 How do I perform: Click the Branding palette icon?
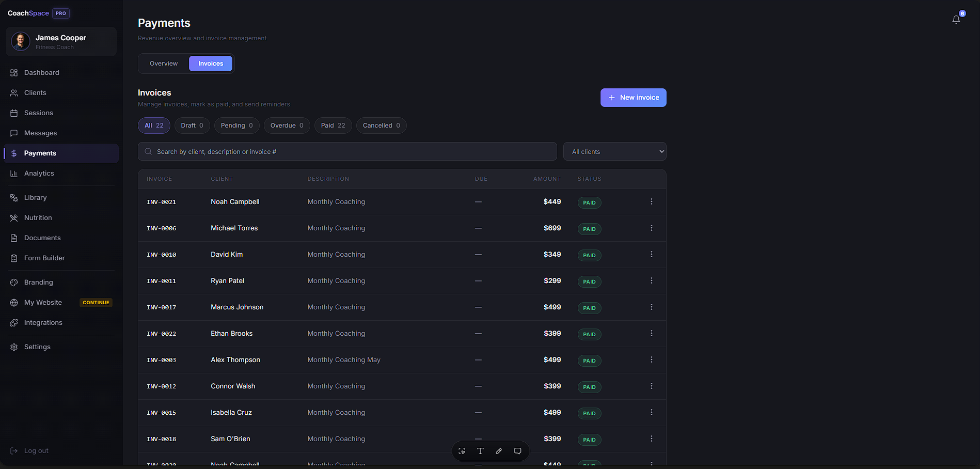(14, 283)
